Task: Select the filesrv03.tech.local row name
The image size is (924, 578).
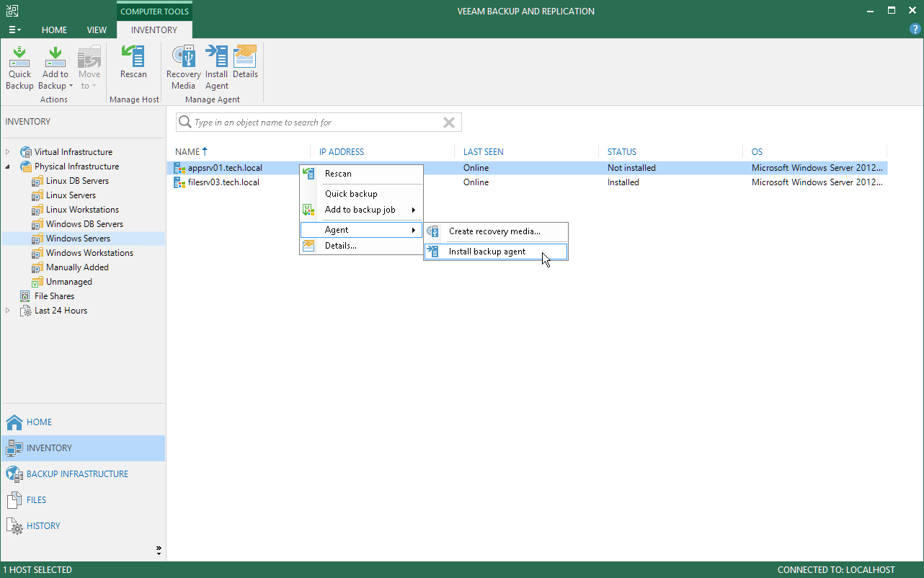Action: click(x=223, y=182)
